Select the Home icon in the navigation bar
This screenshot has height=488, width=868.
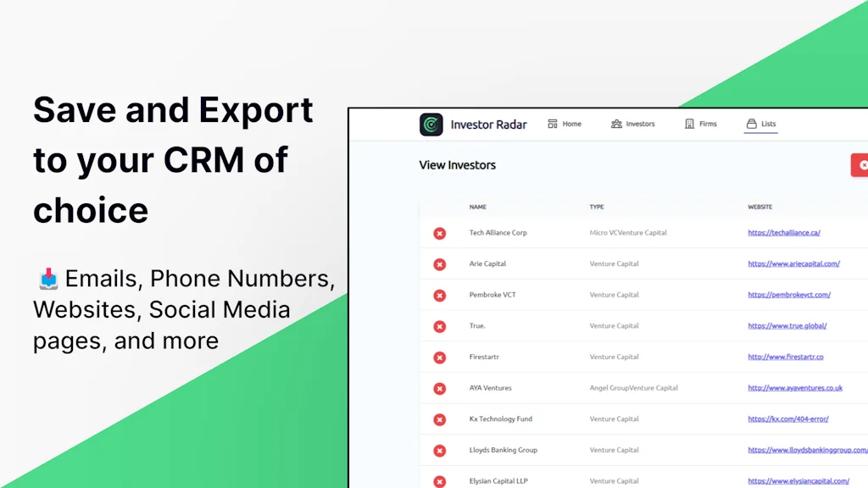pos(551,123)
